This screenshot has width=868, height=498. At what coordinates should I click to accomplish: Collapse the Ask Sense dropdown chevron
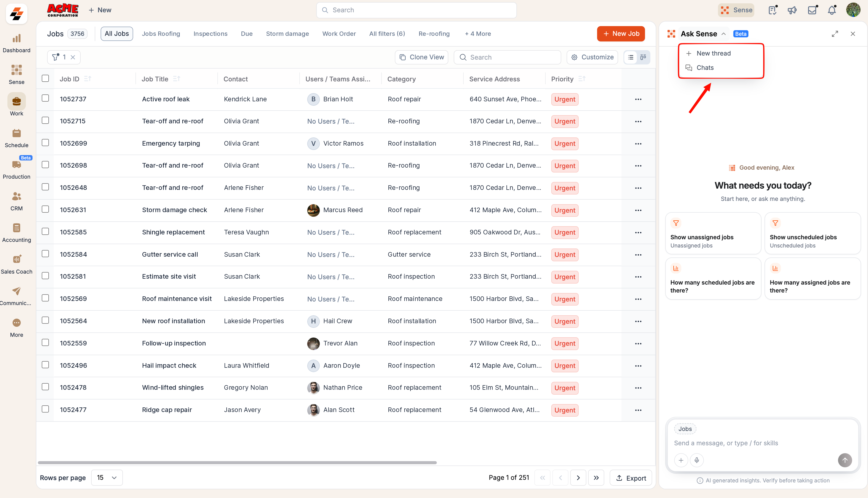tap(723, 34)
